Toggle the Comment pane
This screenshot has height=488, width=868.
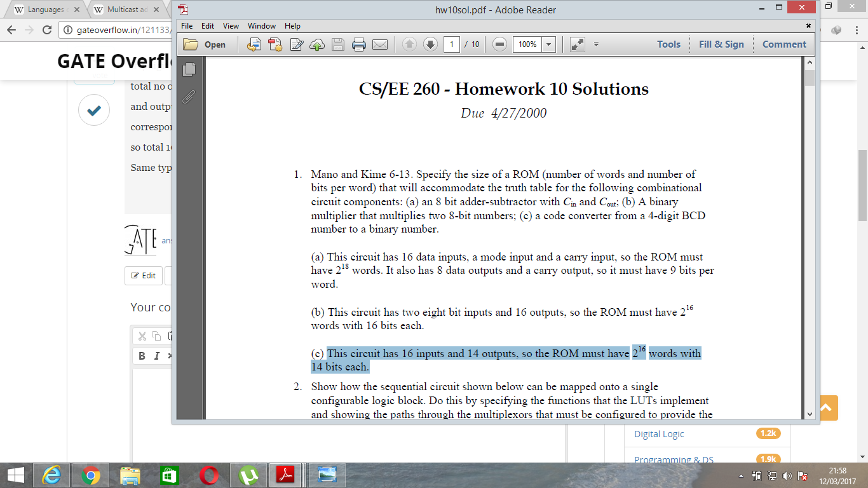tap(784, 44)
